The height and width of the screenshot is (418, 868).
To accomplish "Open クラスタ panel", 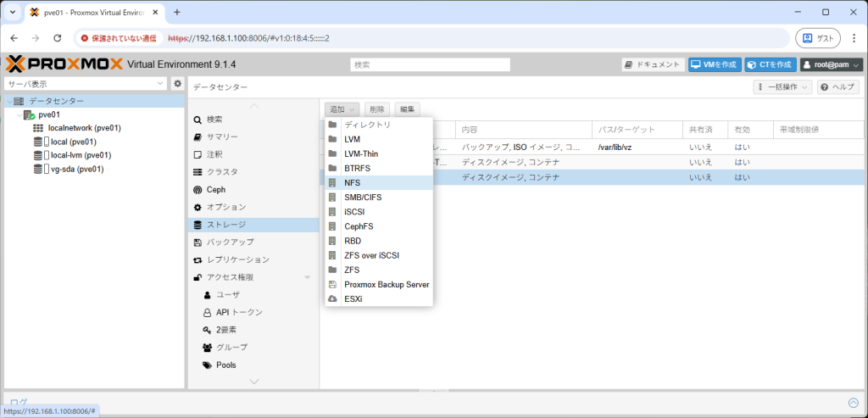I will coord(253,171).
